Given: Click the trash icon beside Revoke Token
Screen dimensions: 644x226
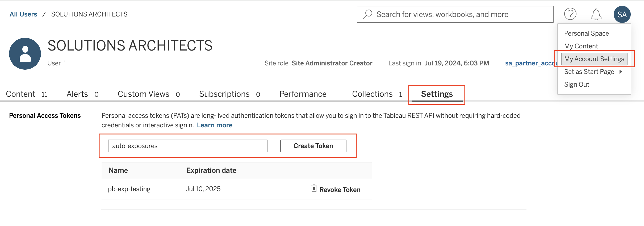Looking at the screenshot, I should 314,189.
